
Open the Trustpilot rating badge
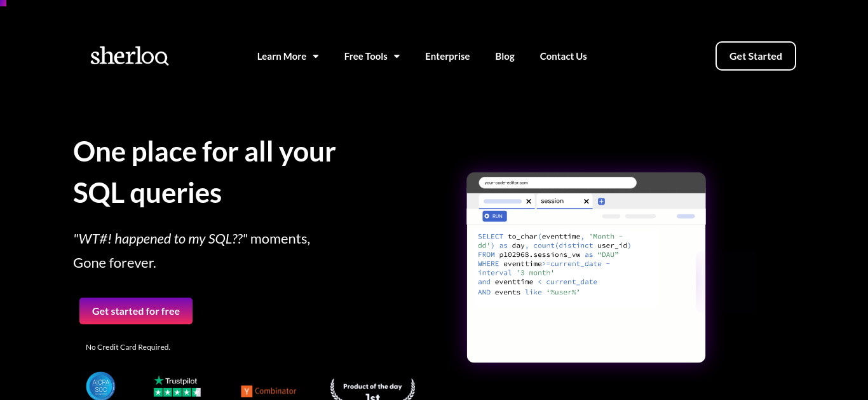pyautogui.click(x=177, y=386)
